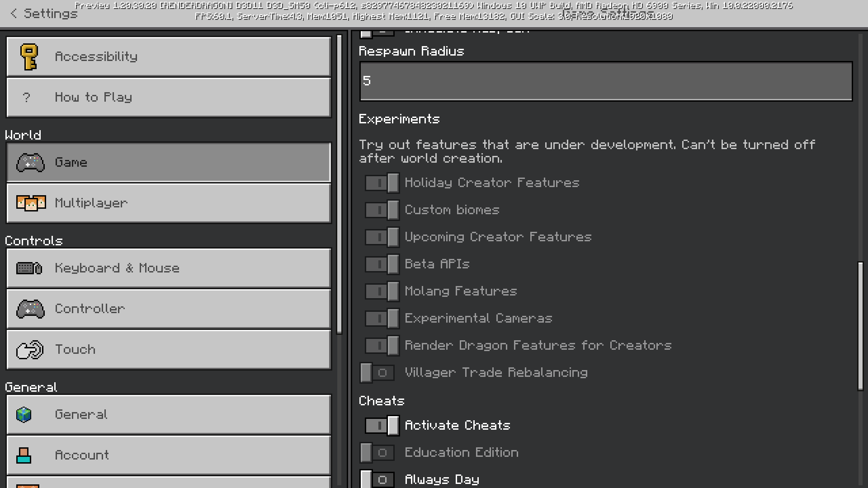Click the Respawn Radius input field
Viewport: 868px width, 488px height.
point(606,81)
